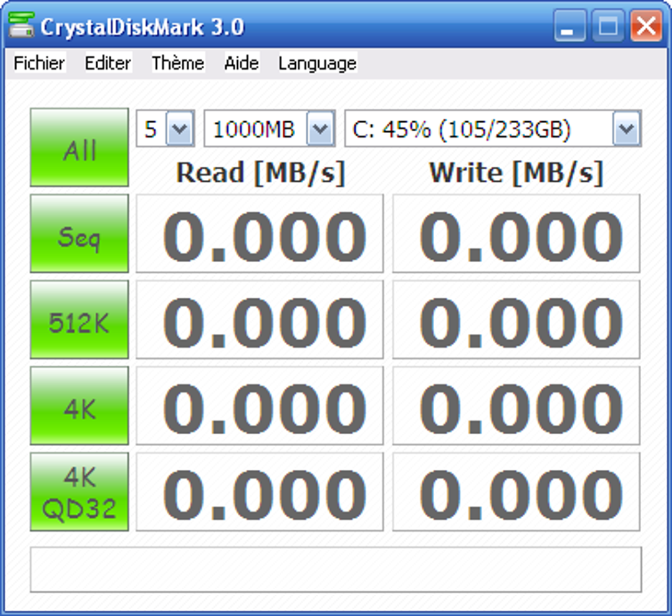Click the 4K QD32 read result value

[x=260, y=491]
